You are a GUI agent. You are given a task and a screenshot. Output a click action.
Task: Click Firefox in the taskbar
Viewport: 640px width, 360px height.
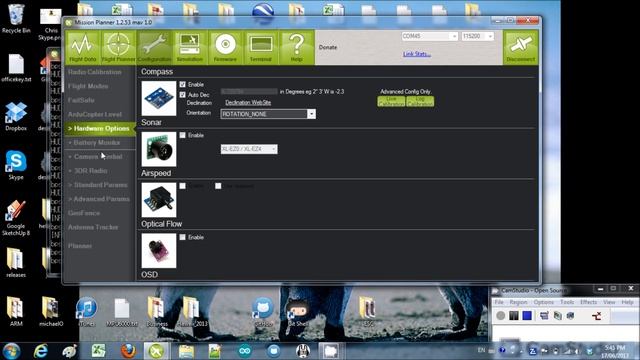128,351
